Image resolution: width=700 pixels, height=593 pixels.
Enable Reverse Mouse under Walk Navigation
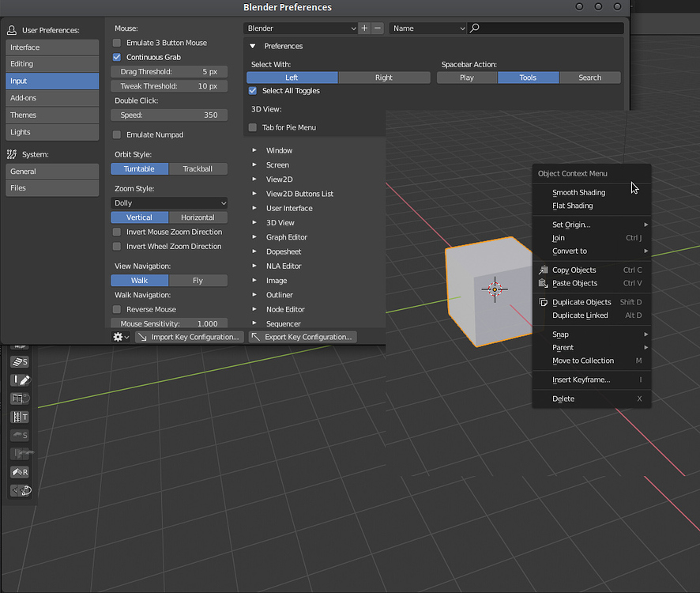point(115,309)
